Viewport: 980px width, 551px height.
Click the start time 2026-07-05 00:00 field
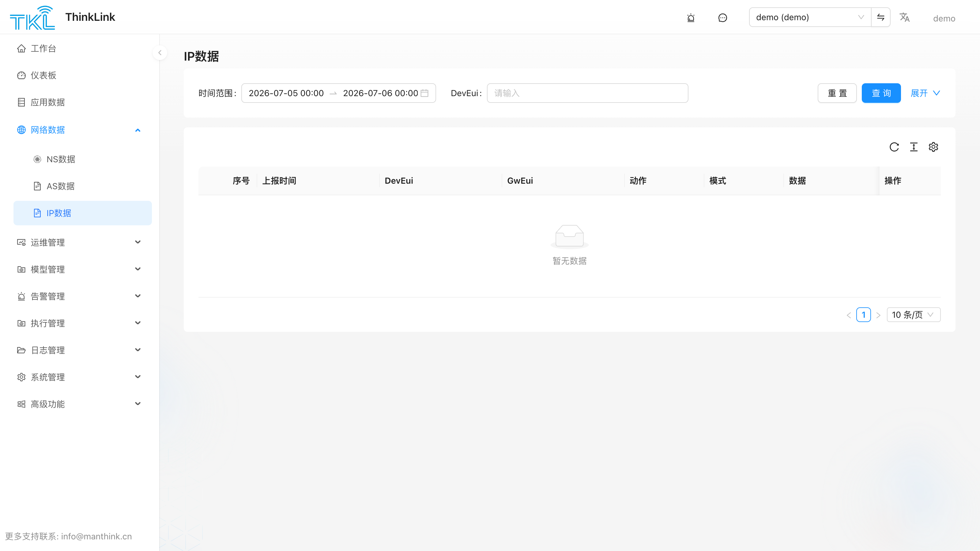286,93
